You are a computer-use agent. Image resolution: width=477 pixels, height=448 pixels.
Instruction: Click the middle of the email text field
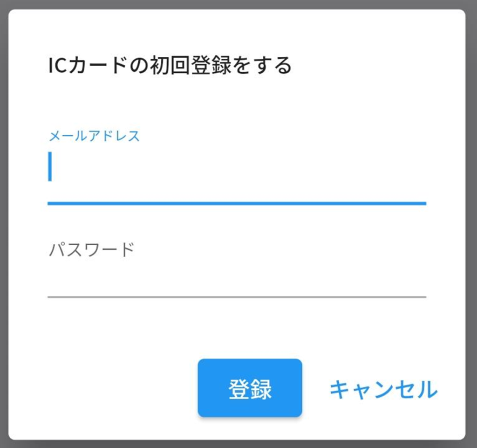click(237, 168)
